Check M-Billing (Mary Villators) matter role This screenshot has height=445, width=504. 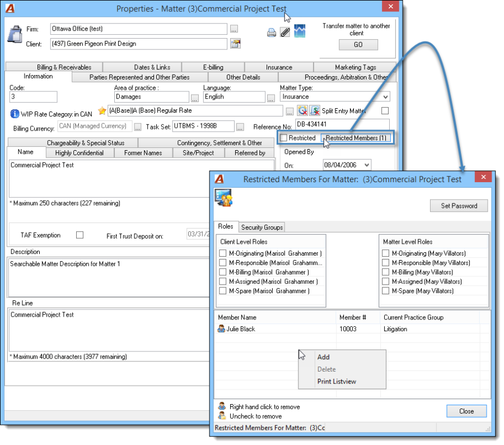click(x=385, y=272)
